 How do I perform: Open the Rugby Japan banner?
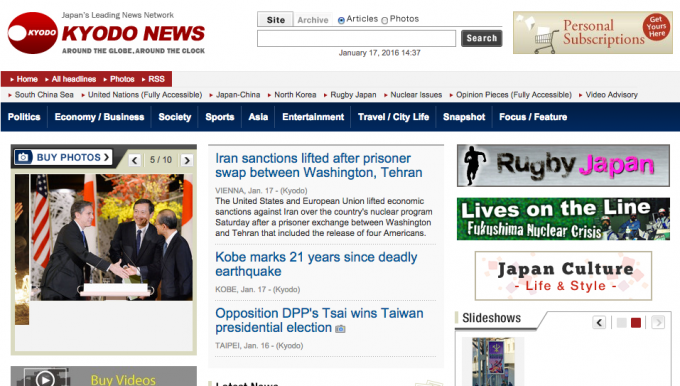(563, 165)
